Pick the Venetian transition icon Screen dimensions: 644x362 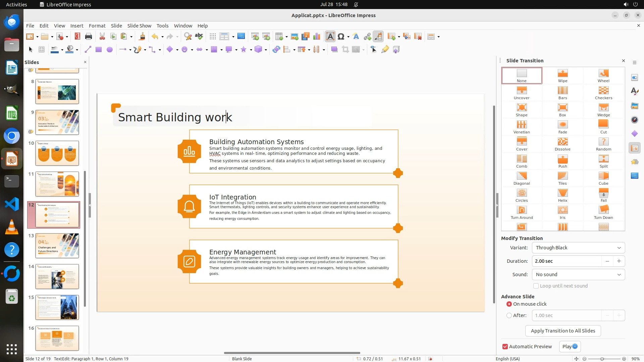[x=521, y=126]
